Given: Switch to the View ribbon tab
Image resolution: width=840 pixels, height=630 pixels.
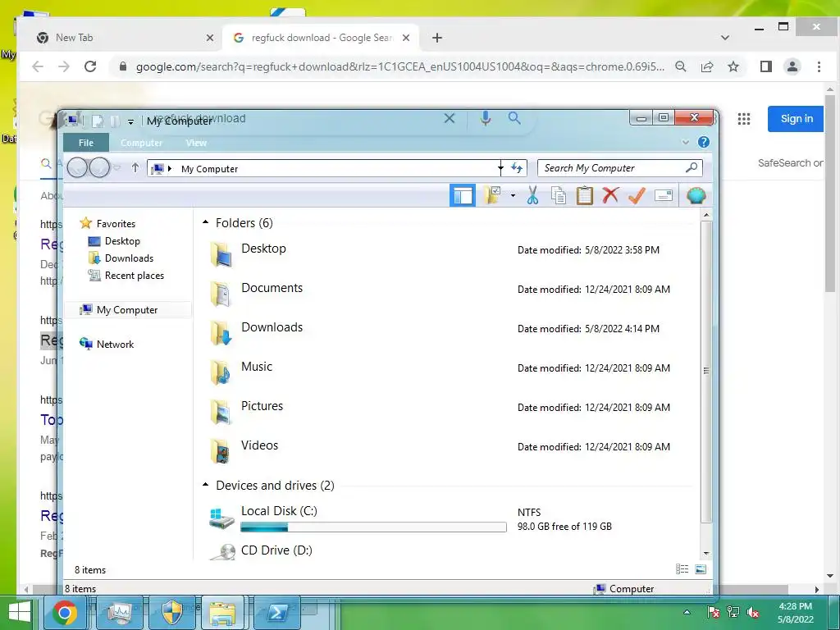Looking at the screenshot, I should [x=196, y=143].
